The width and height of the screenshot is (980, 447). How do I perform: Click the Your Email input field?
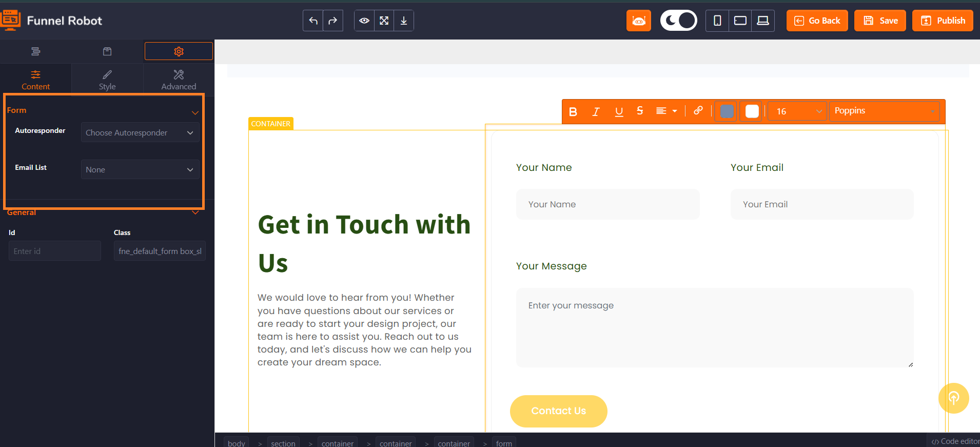[x=822, y=204]
